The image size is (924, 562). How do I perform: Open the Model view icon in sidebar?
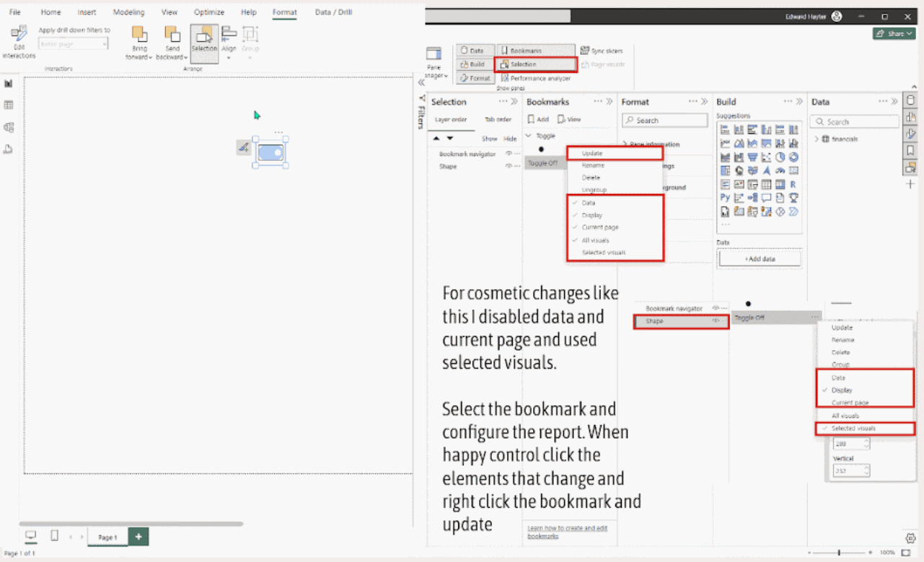9,127
